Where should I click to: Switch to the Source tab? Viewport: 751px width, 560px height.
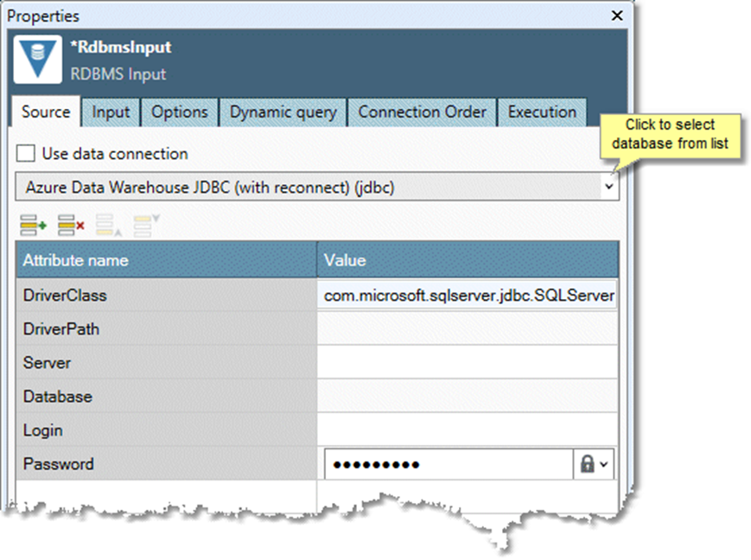pos(46,112)
